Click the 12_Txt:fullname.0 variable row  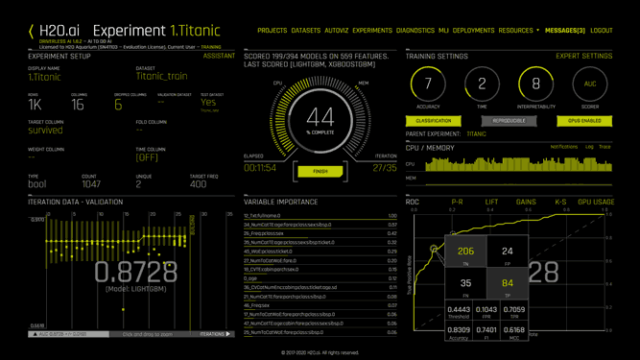click(320, 216)
